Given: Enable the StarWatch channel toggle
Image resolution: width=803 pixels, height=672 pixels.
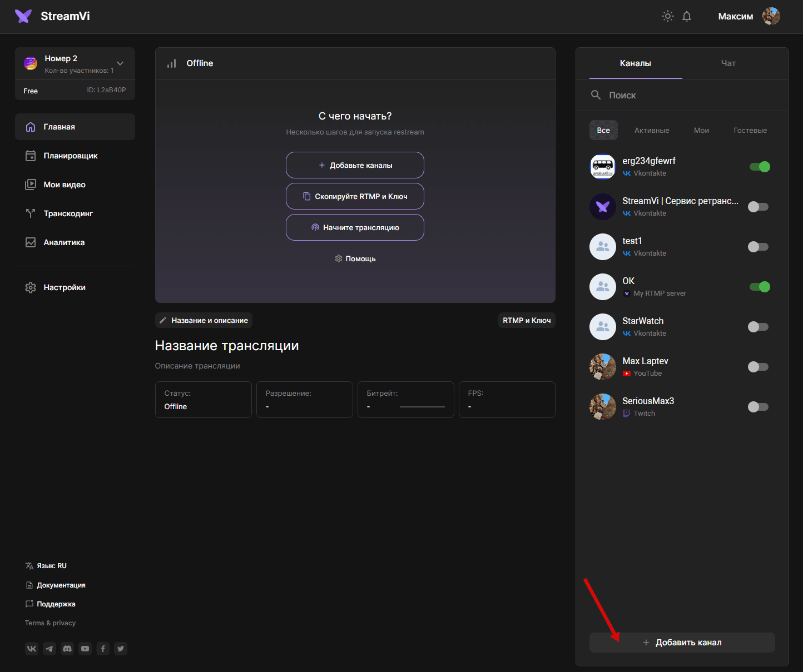Looking at the screenshot, I should [x=759, y=327].
